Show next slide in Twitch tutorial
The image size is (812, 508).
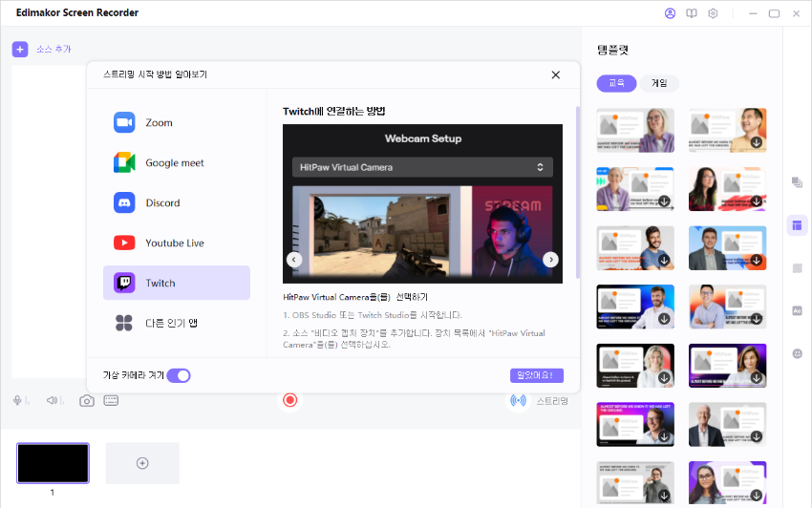(x=550, y=260)
